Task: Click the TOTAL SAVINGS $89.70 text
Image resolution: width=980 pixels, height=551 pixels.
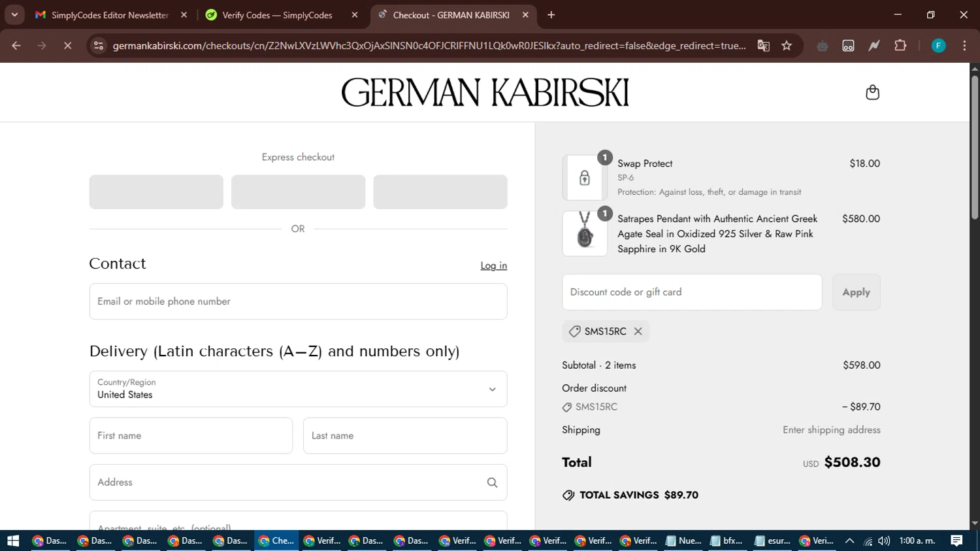Action: pos(639,495)
